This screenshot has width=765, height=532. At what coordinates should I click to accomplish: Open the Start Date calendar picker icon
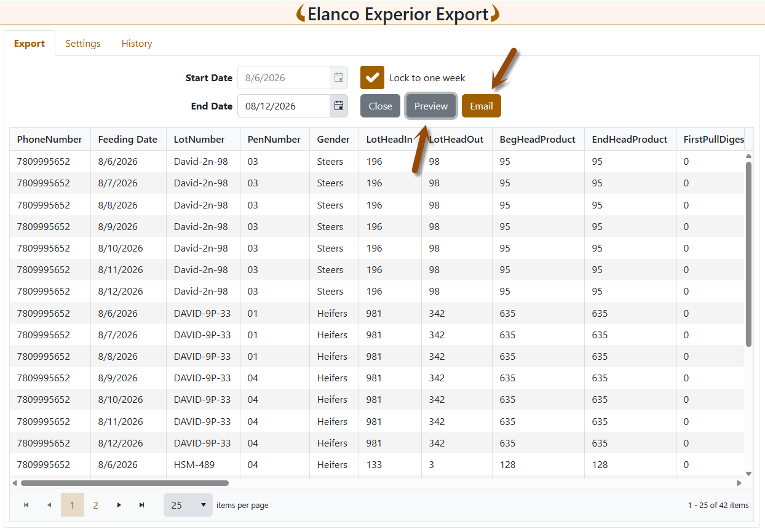(x=338, y=77)
